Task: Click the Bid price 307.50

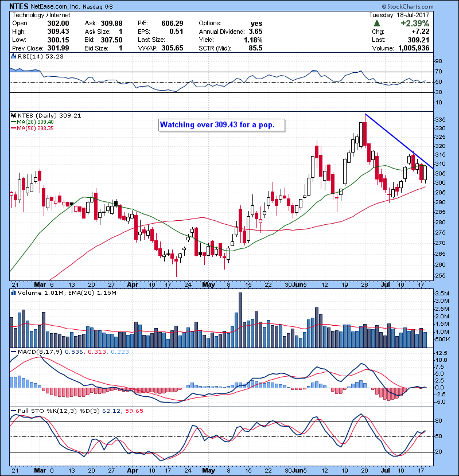Action: (x=111, y=40)
